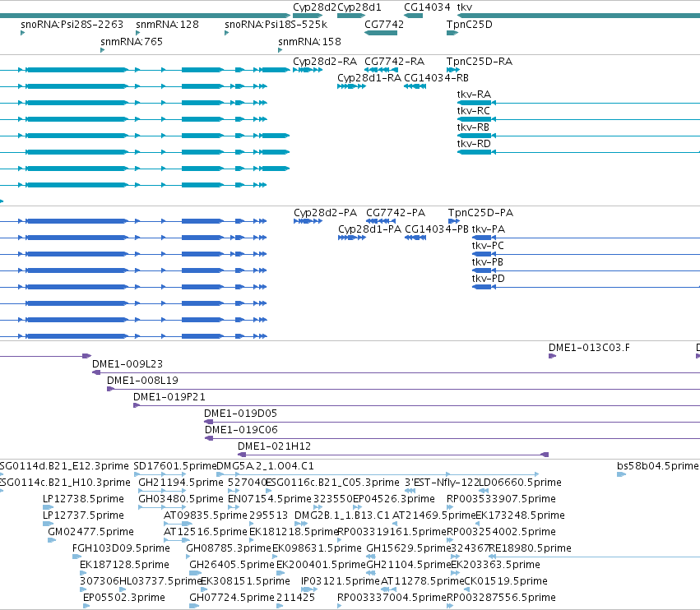The width and height of the screenshot is (700, 610).
Task: Click the tkv-PC protein feature
Action: coord(586,254)
